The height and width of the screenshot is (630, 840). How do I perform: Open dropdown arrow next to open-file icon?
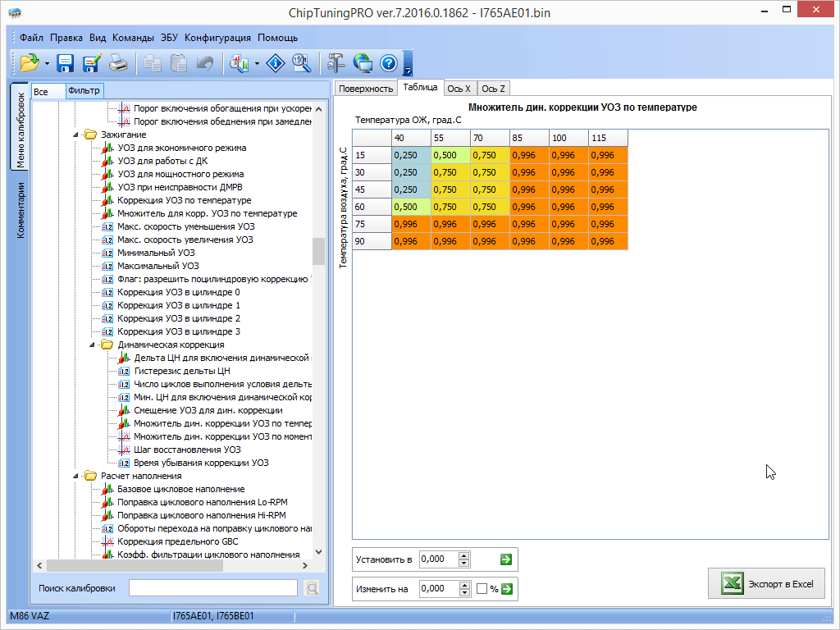pyautogui.click(x=48, y=63)
